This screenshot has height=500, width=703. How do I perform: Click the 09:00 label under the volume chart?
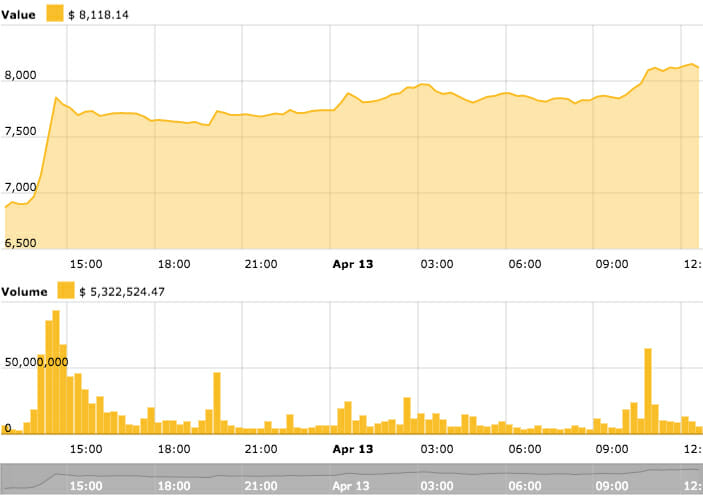tap(612, 449)
